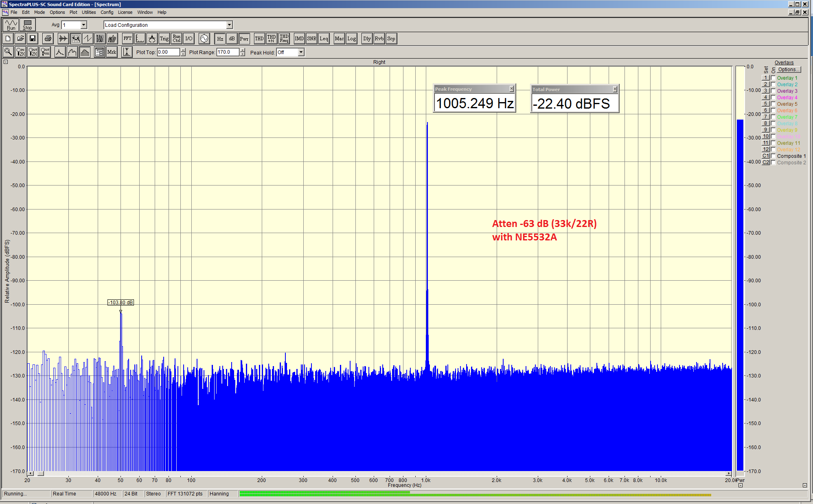Click the Mrk marker button
The height and width of the screenshot is (504, 813).
112,52
